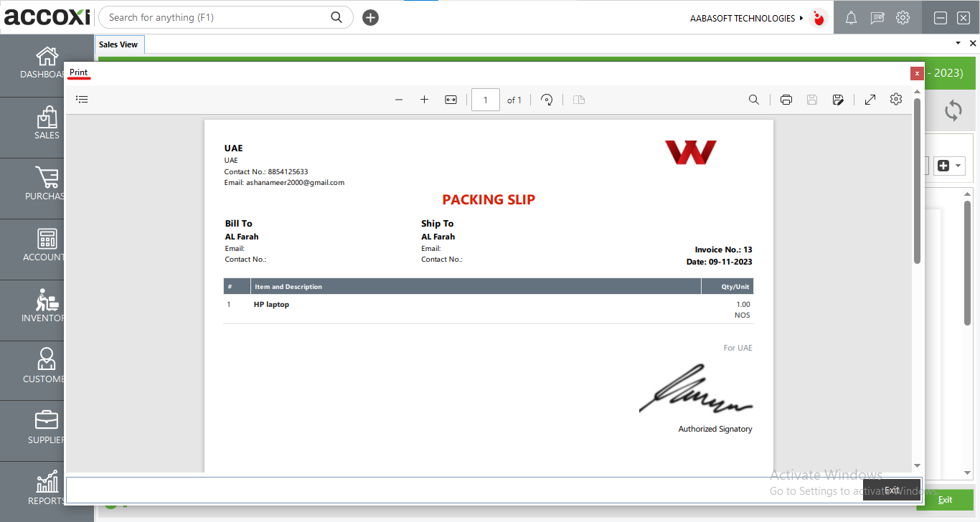The height and width of the screenshot is (522, 980).
Task: Click the fit-to-width icon
Action: tap(451, 100)
